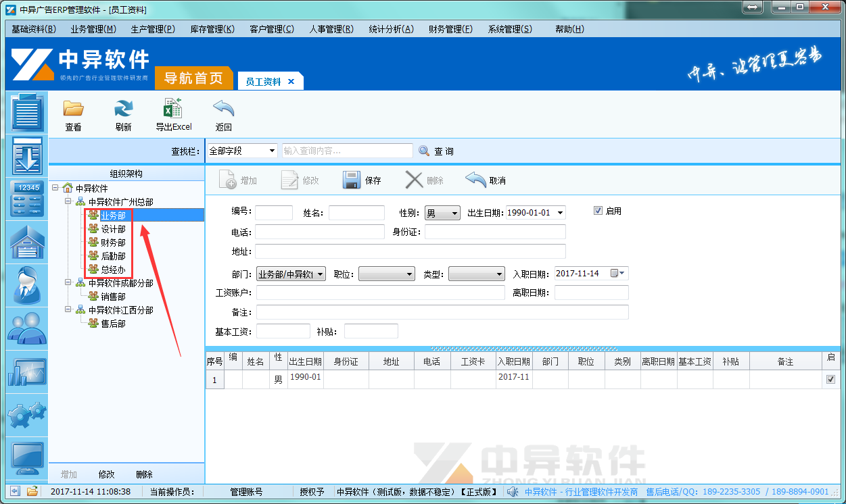Screen dimensions: 846x504
Task: Click the 身份证 ID input field
Action: pyautogui.click(x=495, y=232)
